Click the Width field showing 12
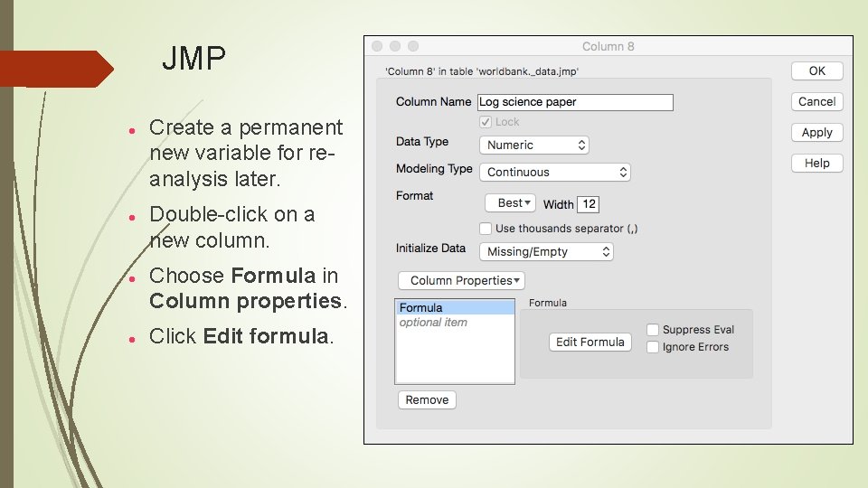 588,204
